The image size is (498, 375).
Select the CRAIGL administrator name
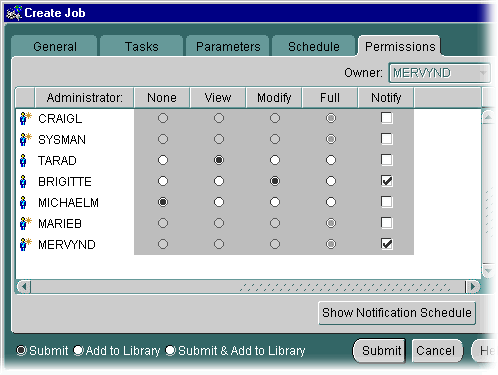60,119
